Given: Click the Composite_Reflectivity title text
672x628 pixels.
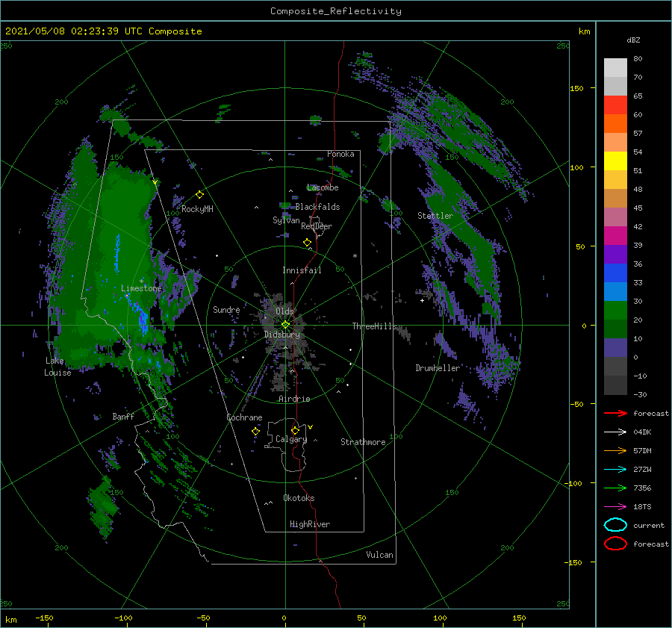Looking at the screenshot, I should pos(336,11).
